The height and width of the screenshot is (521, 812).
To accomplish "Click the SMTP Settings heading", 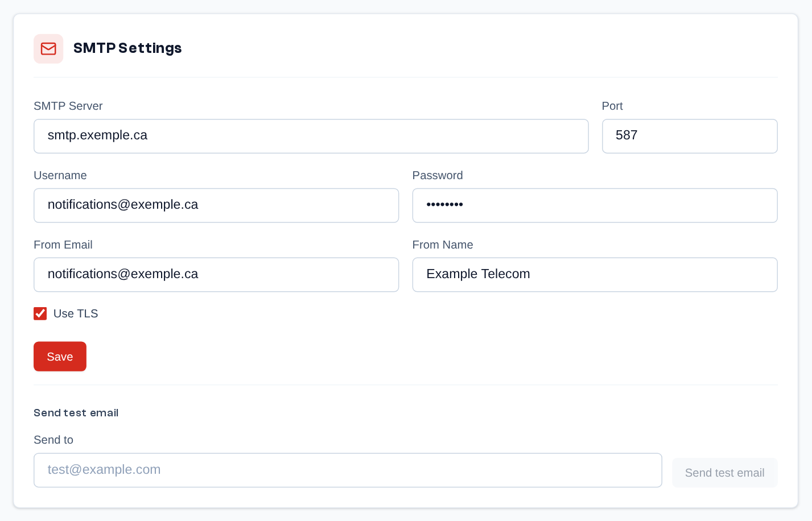I will click(x=127, y=48).
